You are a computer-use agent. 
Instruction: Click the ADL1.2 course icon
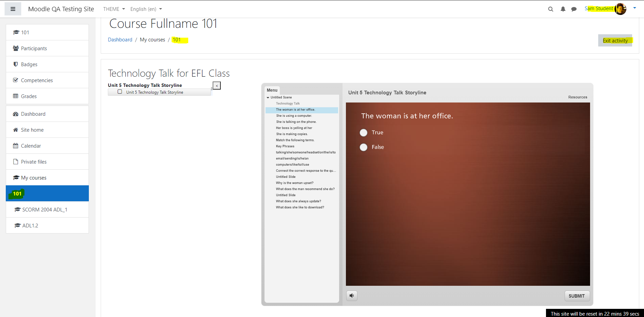click(x=18, y=225)
